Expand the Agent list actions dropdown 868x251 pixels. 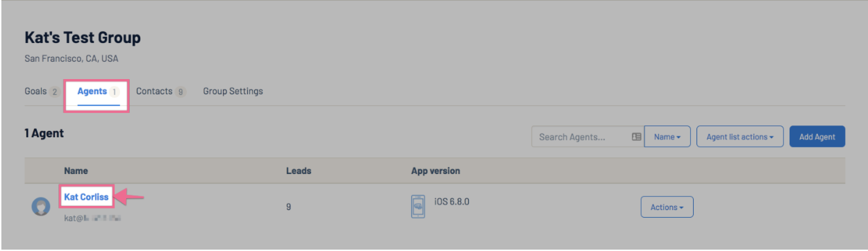740,137
